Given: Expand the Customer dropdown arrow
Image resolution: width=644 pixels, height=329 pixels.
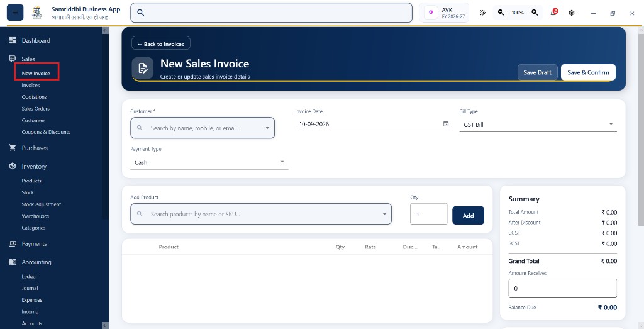Looking at the screenshot, I should coord(267,128).
